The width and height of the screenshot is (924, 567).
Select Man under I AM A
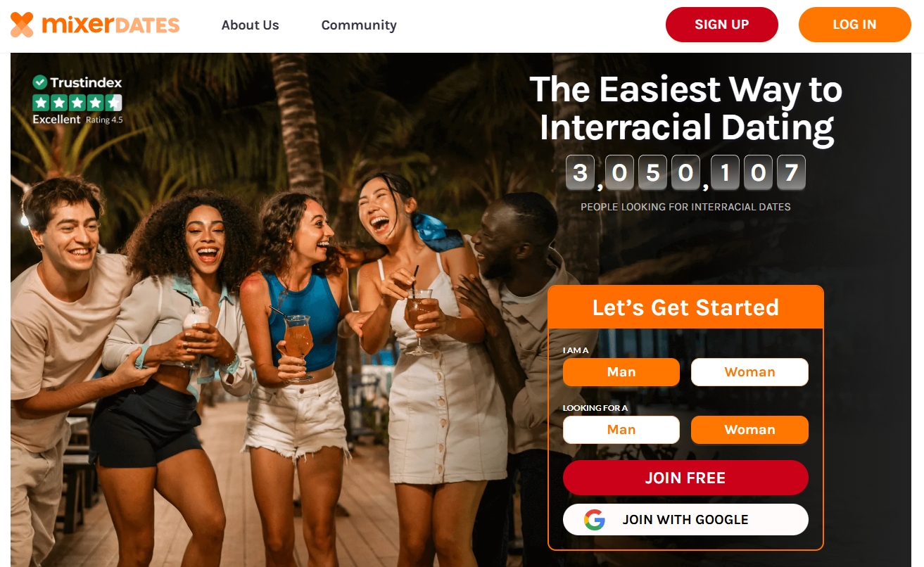[621, 372]
